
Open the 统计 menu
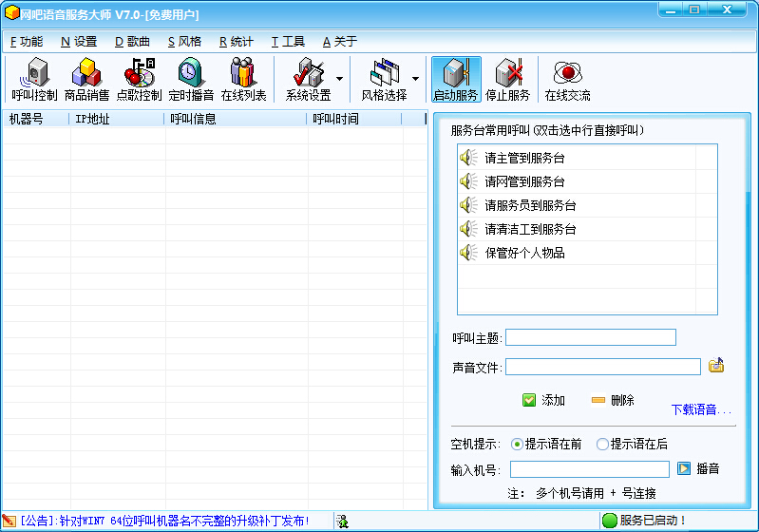tap(236, 42)
